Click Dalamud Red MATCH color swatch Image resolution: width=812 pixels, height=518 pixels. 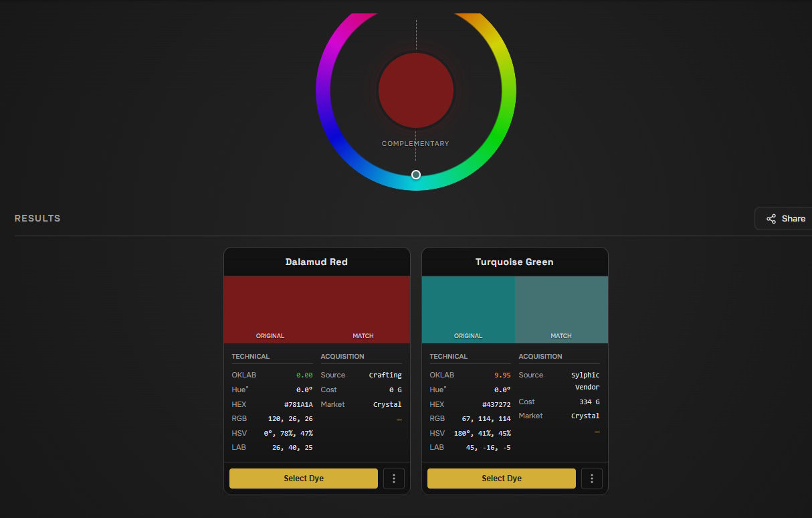tap(363, 309)
